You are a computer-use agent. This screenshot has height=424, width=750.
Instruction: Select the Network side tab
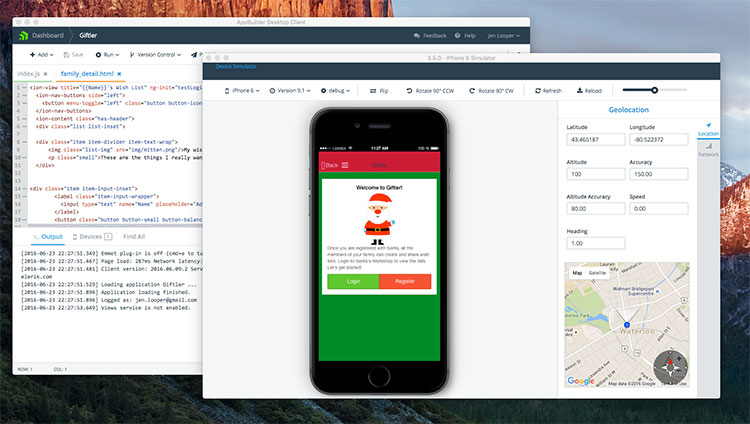708,150
